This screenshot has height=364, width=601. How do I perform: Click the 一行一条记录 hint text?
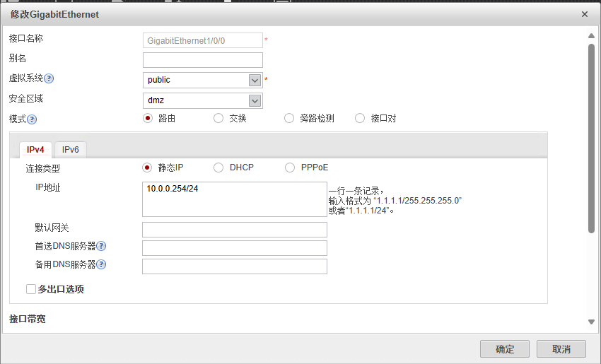coord(356,191)
